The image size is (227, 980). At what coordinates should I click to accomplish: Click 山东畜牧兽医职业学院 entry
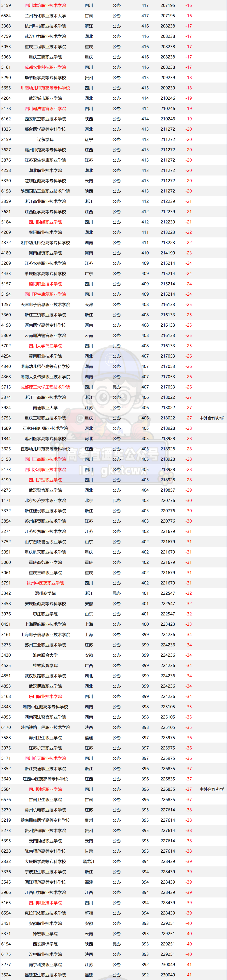pyautogui.click(x=45, y=542)
